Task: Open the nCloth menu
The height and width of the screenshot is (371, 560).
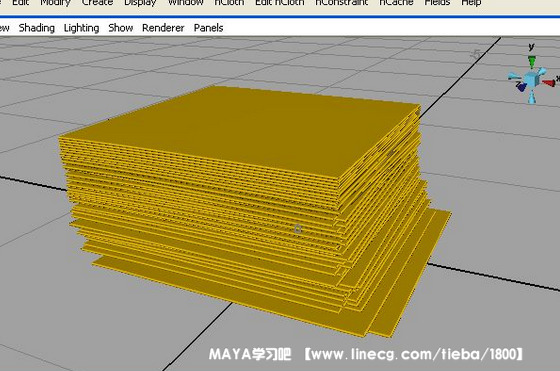Action: (229, 3)
